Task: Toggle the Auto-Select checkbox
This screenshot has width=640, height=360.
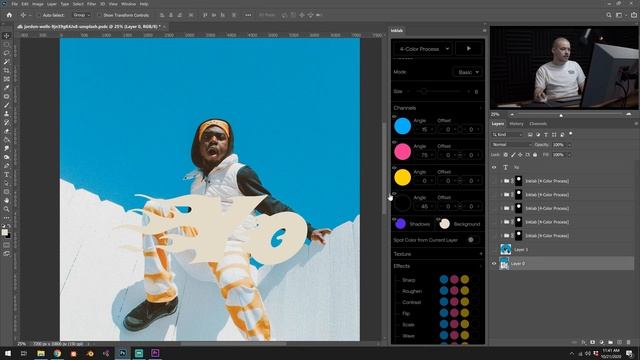Action: [x=39, y=15]
